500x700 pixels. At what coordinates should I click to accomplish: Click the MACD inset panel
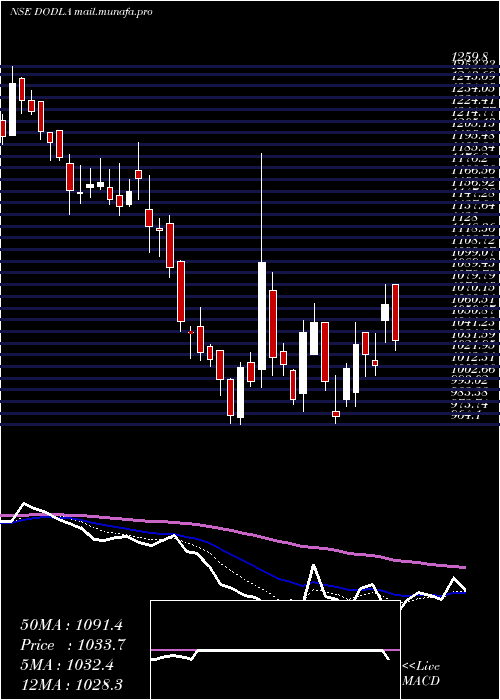[x=275, y=650]
